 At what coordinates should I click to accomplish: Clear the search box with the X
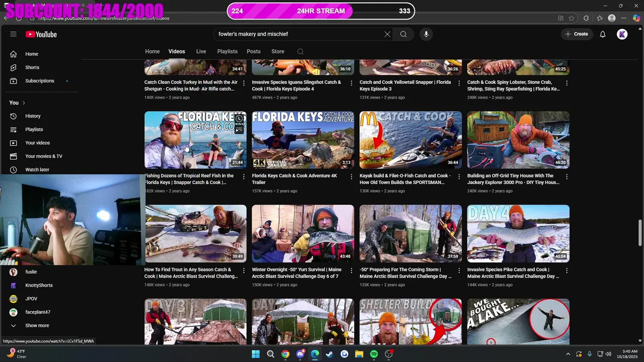387,34
